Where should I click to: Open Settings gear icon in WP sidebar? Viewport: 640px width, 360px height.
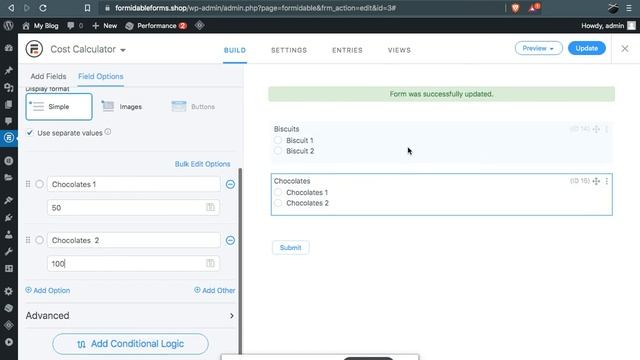point(9,291)
